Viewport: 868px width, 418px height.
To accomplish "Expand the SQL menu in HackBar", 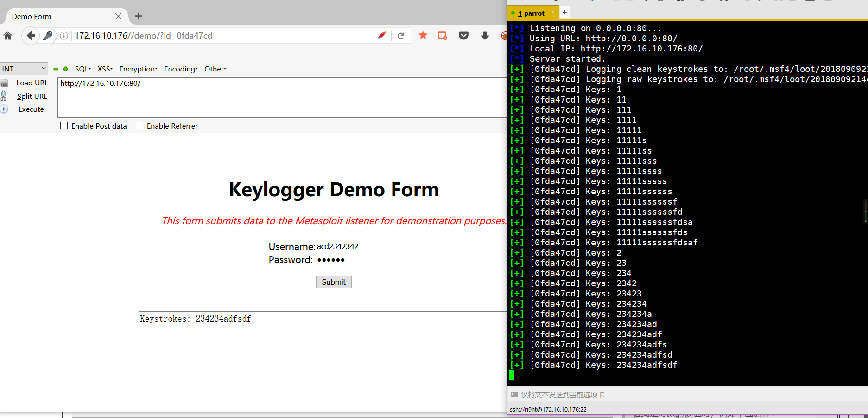I will [83, 69].
